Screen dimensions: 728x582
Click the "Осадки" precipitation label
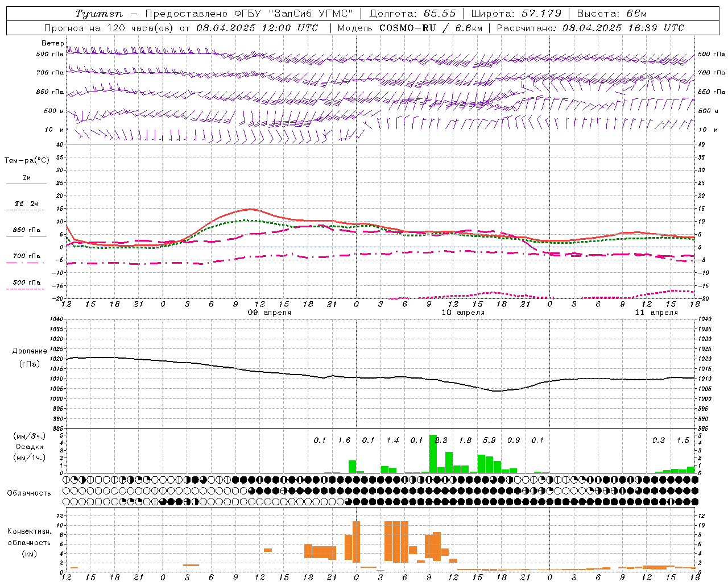[x=30, y=447]
